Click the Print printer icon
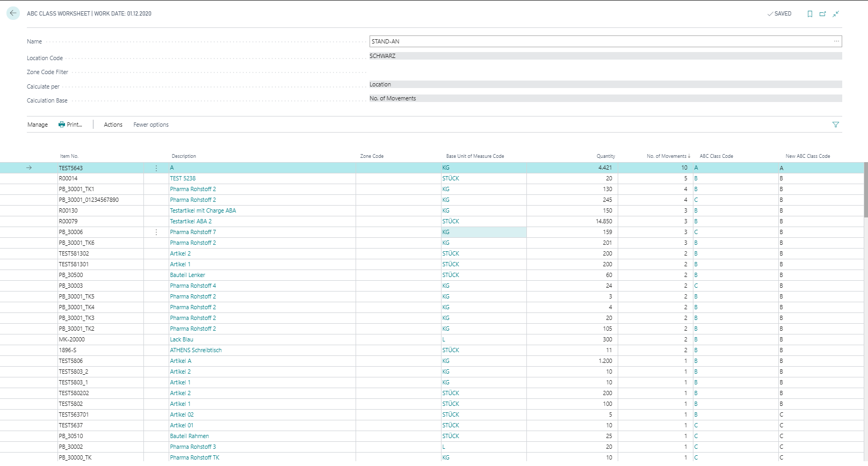Viewport: 868px width, 466px height. [62, 125]
